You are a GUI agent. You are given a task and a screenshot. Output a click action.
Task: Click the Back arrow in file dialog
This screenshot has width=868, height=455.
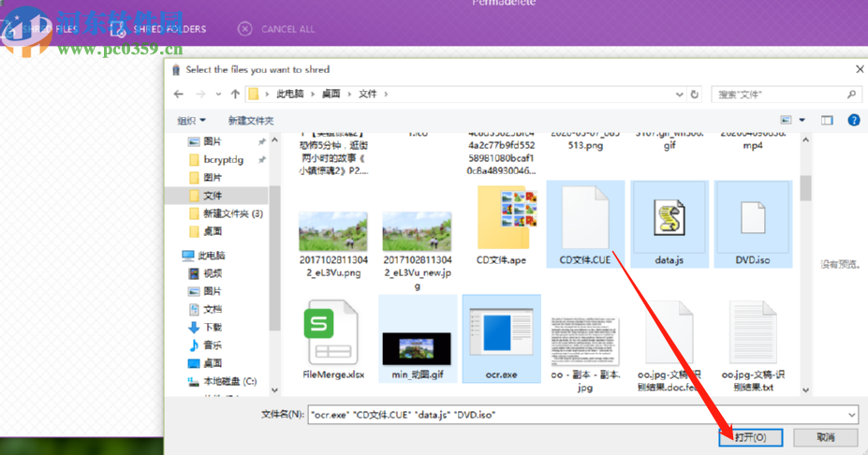[178, 95]
